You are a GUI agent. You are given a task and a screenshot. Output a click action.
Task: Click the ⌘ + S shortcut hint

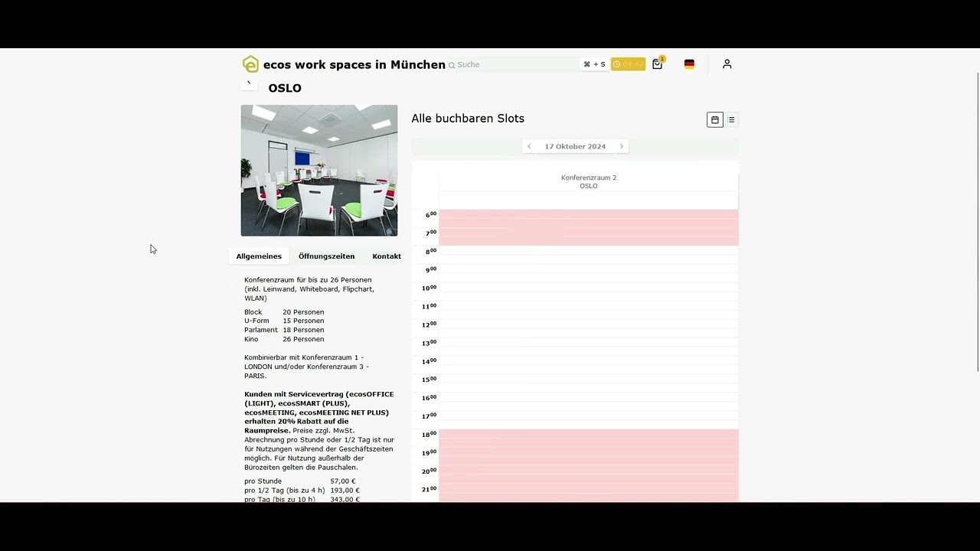[594, 64]
